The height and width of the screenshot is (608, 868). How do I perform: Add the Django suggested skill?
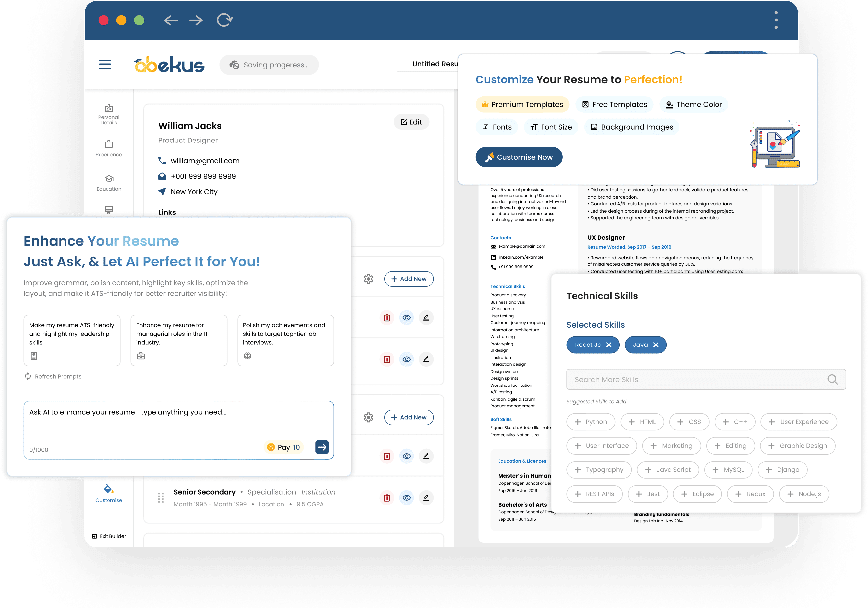click(x=783, y=470)
